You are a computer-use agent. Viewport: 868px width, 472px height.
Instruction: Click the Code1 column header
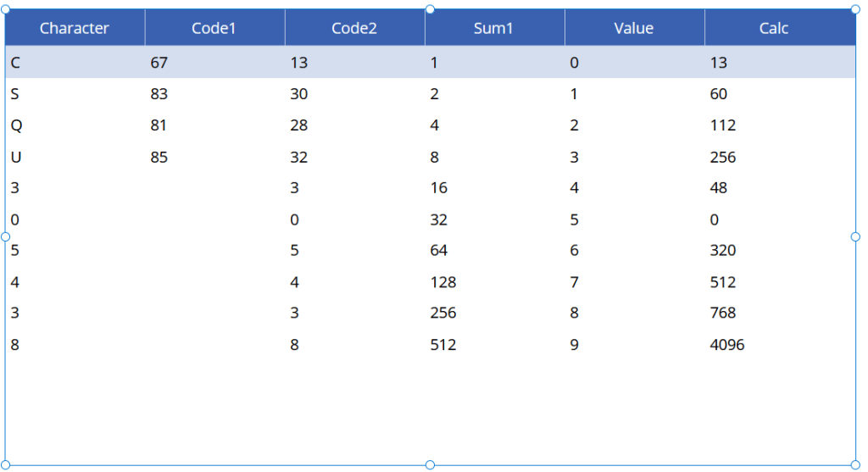[214, 28]
